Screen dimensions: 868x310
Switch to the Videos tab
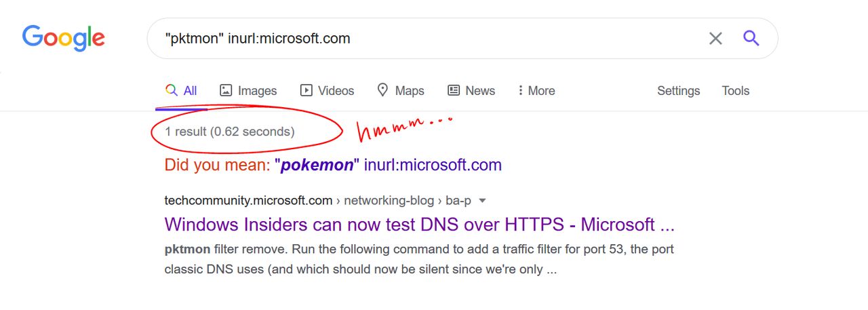tap(327, 90)
